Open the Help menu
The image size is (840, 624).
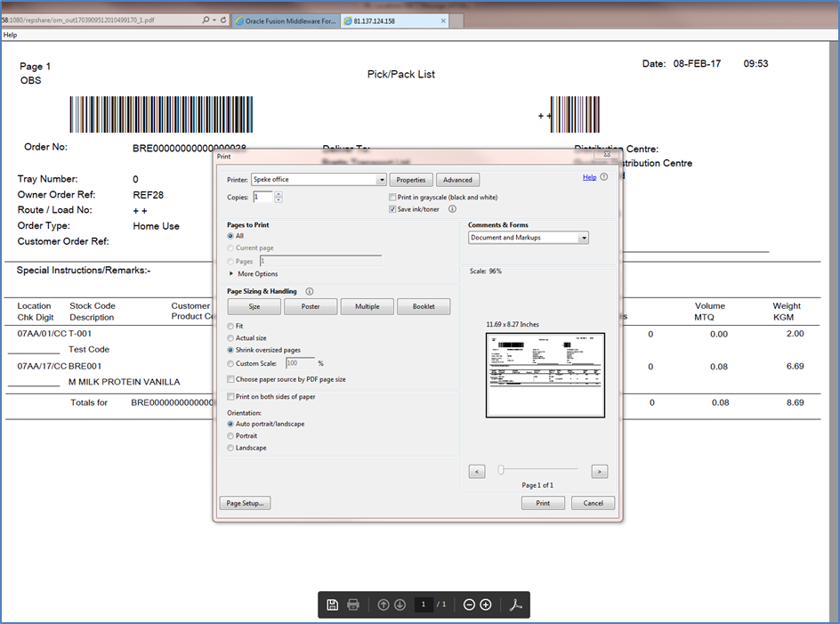10,35
